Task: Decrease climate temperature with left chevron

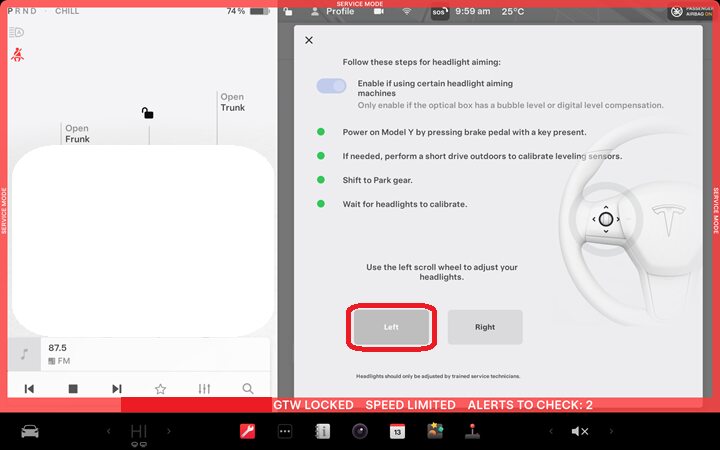Action: (108, 431)
